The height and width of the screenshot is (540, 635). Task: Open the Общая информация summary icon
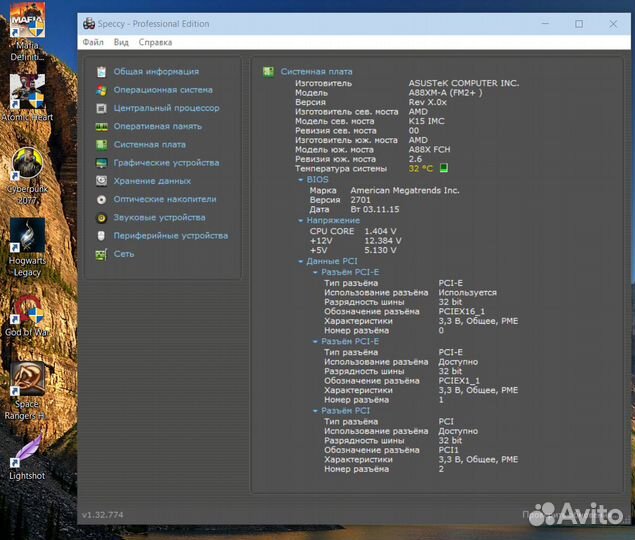coord(101,72)
